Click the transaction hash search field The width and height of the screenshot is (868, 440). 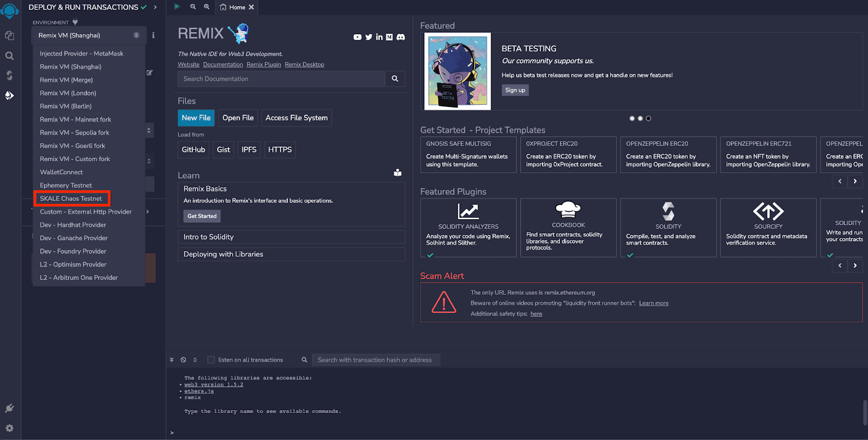coord(376,360)
